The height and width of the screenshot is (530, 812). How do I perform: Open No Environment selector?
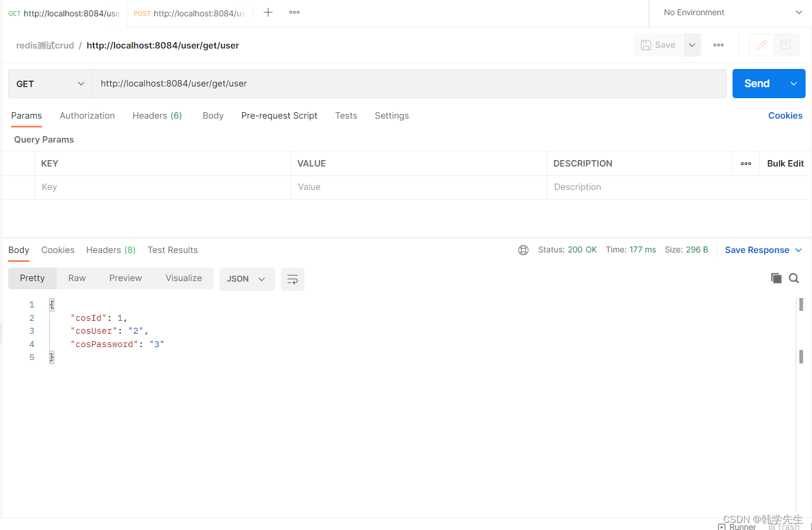pyautogui.click(x=733, y=12)
